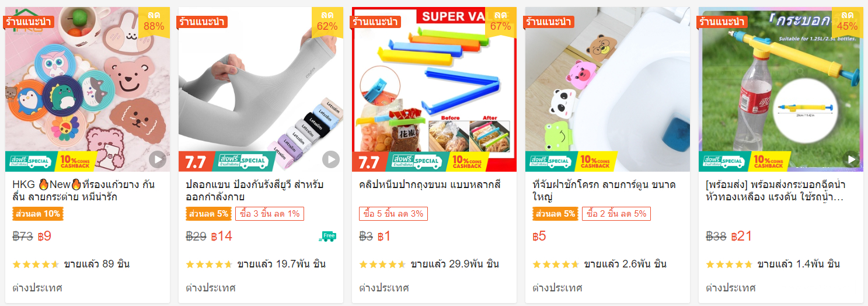Play video on arm sleeve product image
The image size is (868, 306).
click(331, 159)
